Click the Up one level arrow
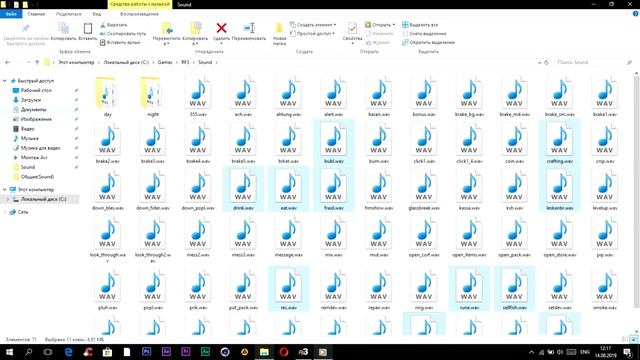 [37, 62]
